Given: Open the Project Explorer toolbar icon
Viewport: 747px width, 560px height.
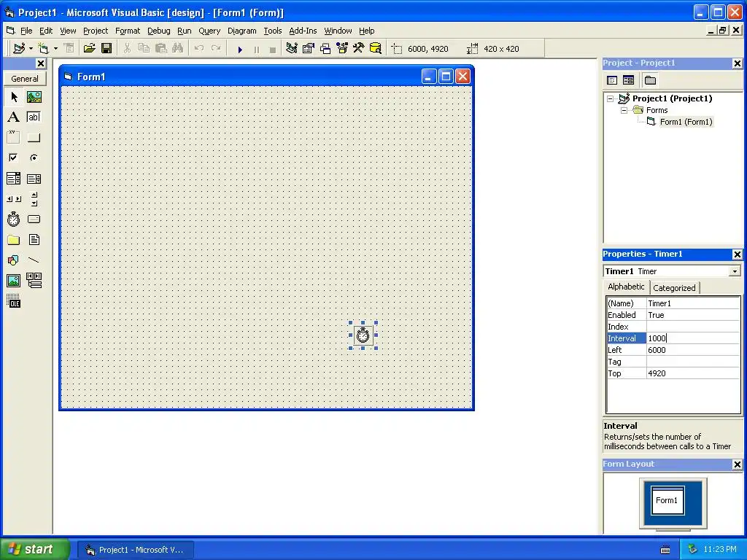Looking at the screenshot, I should pos(292,49).
